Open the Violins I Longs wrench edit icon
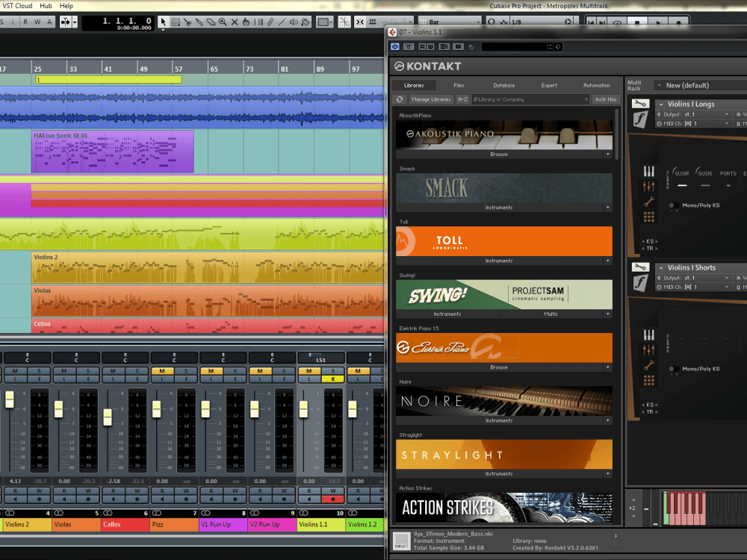Viewport: 747px width, 560px height. 640,103
